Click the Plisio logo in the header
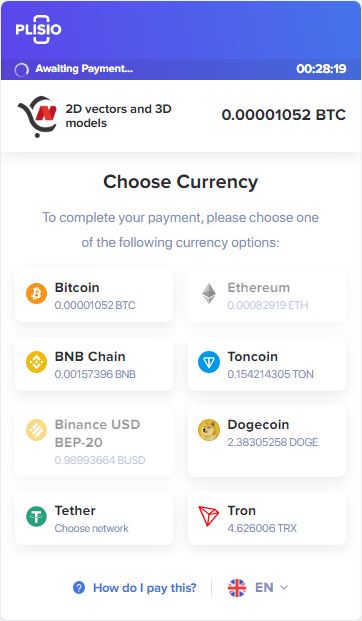Screen dimensions: 362x621 click(38, 29)
